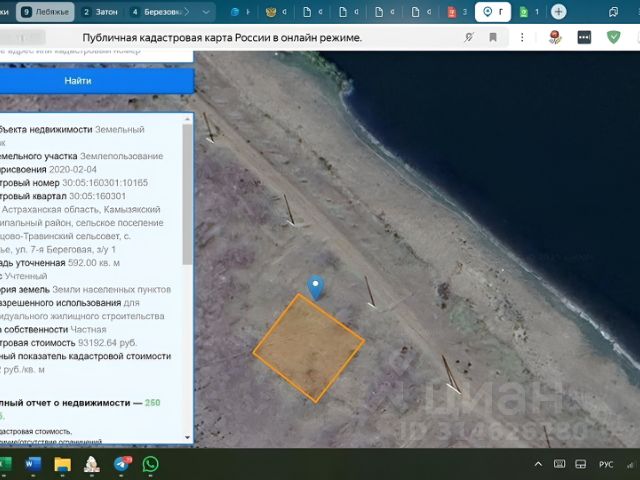Click the date 2020-02-04
This screenshot has width=640, height=480.
tap(73, 169)
